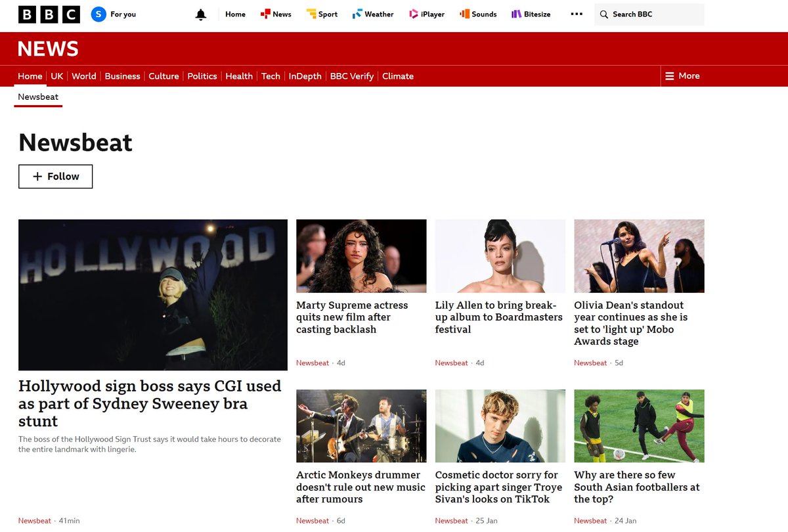Click the BBC logo
Screen dimensions: 788x532
pos(49,14)
